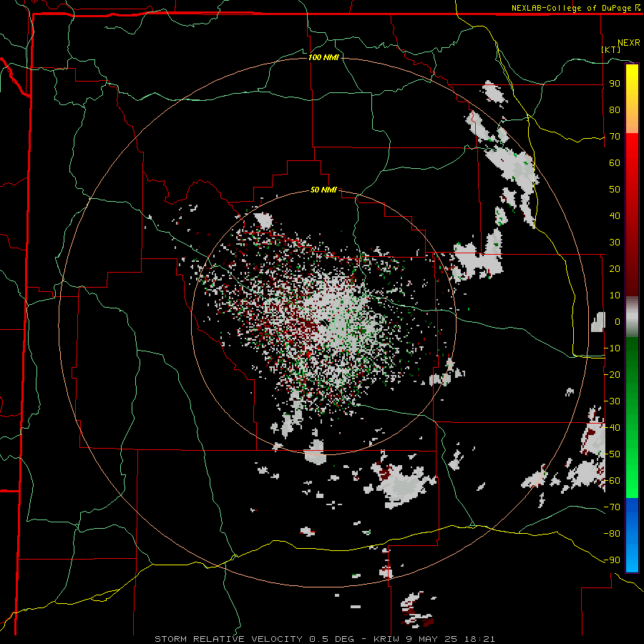Click the -90 value on the velocity scale
The image size is (644, 644).
click(x=612, y=560)
